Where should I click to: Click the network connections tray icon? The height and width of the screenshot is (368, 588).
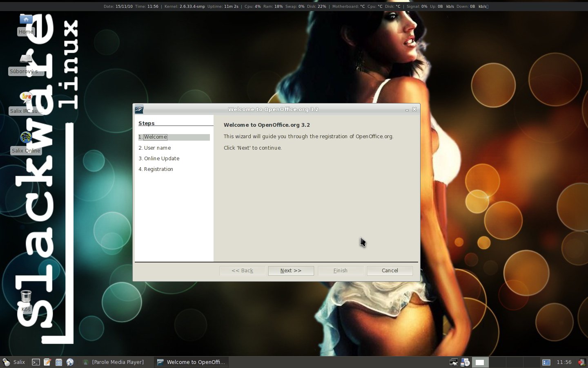pyautogui.click(x=453, y=362)
